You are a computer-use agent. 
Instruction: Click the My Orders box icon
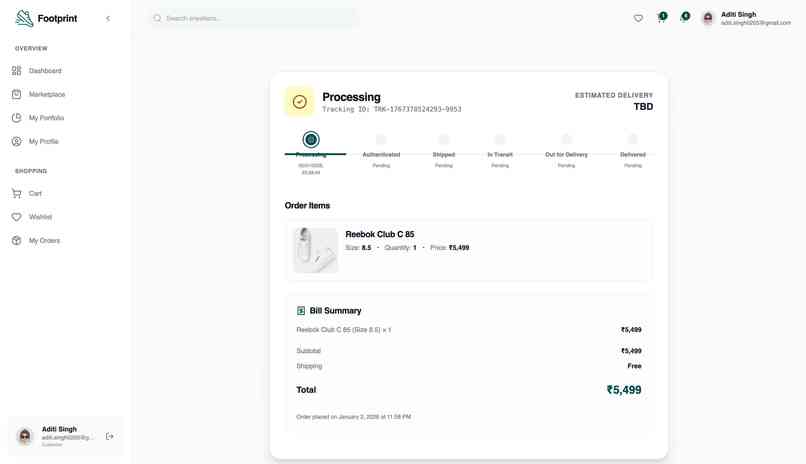[16, 240]
